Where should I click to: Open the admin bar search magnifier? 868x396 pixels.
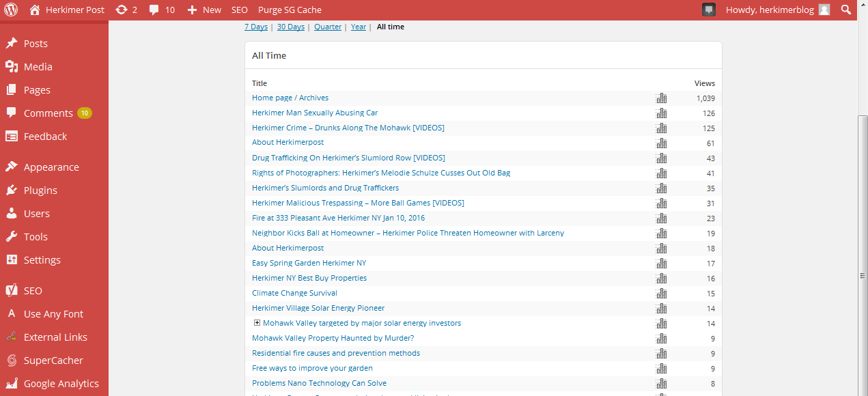[x=846, y=10]
